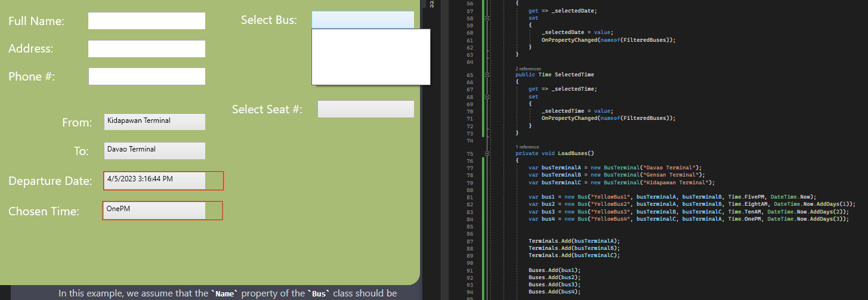Click the Full Name text box
This screenshot has height=300, width=868.
tap(147, 21)
